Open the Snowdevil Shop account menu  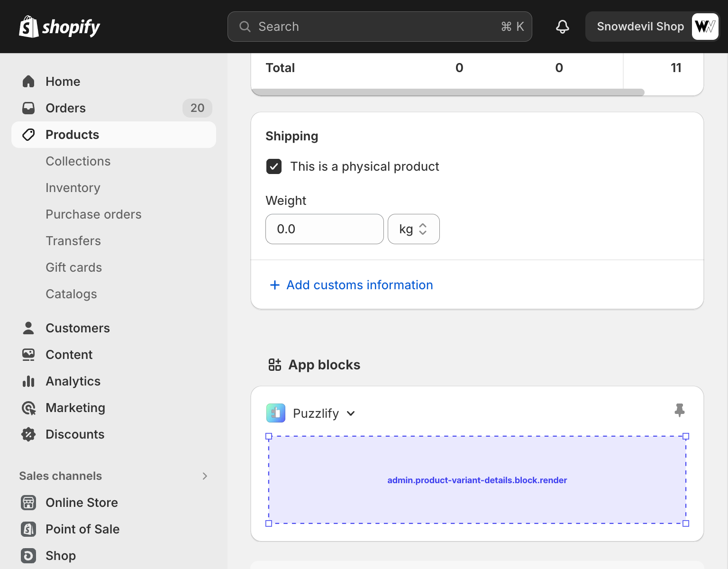click(652, 27)
